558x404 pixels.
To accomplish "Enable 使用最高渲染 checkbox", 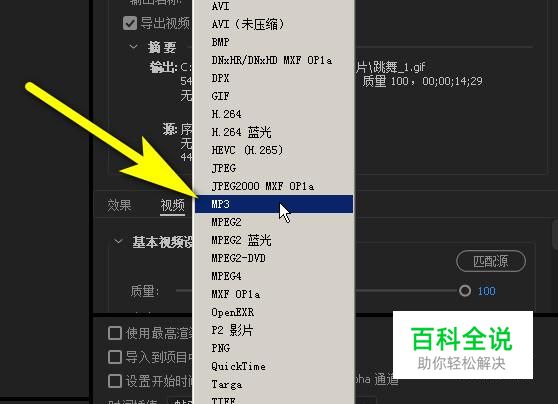I will point(115,333).
